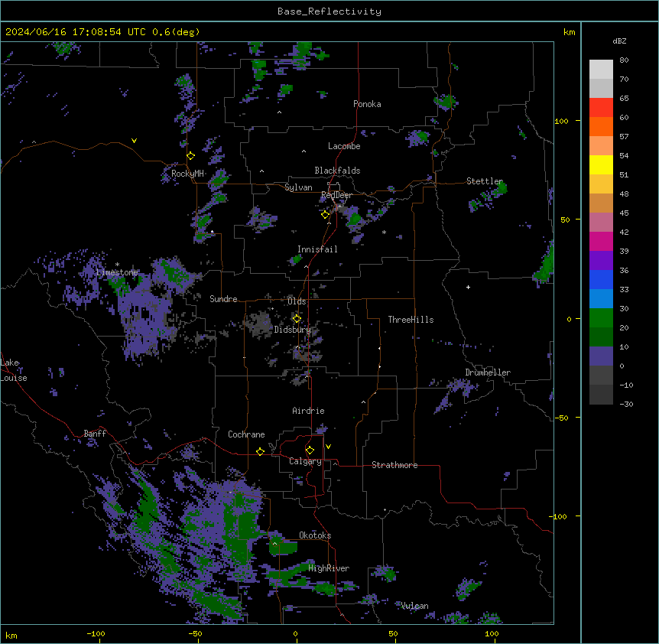Click the 45 value on the dBZ legend
The image size is (659, 644).
[x=624, y=213]
